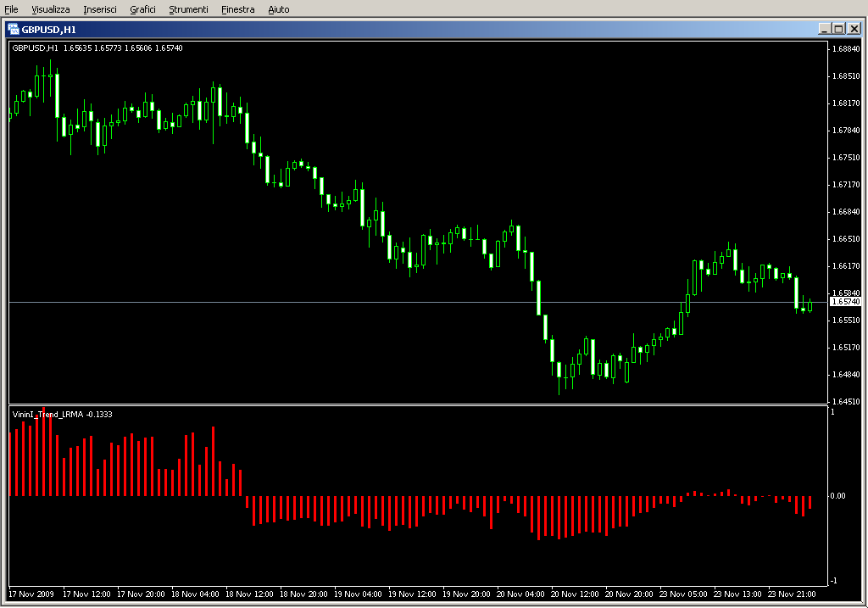Viewport: 868px width, 608px height.
Task: Click the 1.64510 price scale label
Action: click(847, 401)
